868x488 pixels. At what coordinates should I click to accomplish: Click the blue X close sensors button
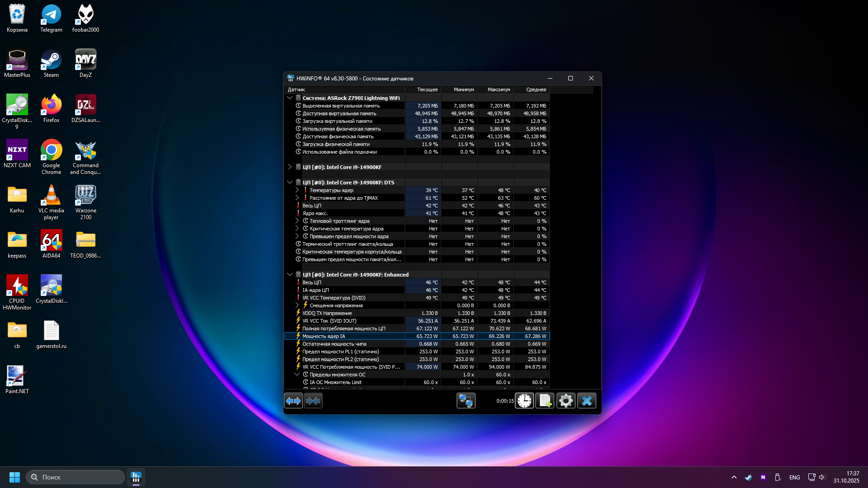point(587,401)
